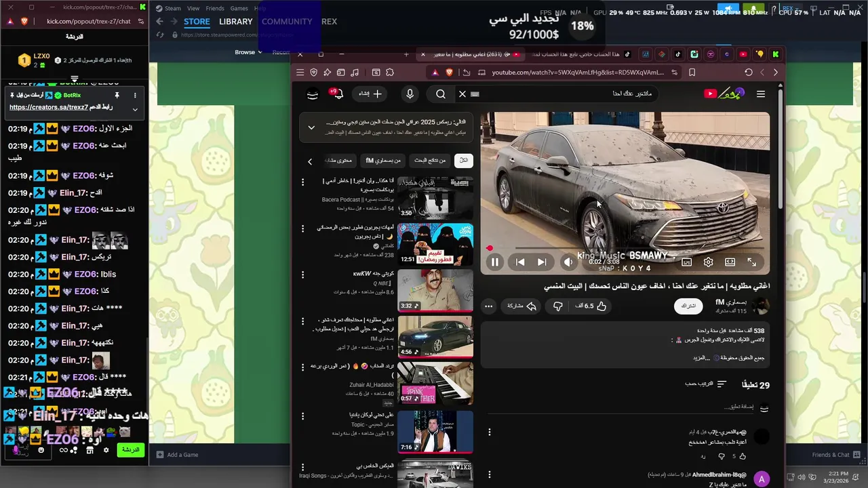Skip to next video in player
The width and height of the screenshot is (868, 488).
(542, 262)
